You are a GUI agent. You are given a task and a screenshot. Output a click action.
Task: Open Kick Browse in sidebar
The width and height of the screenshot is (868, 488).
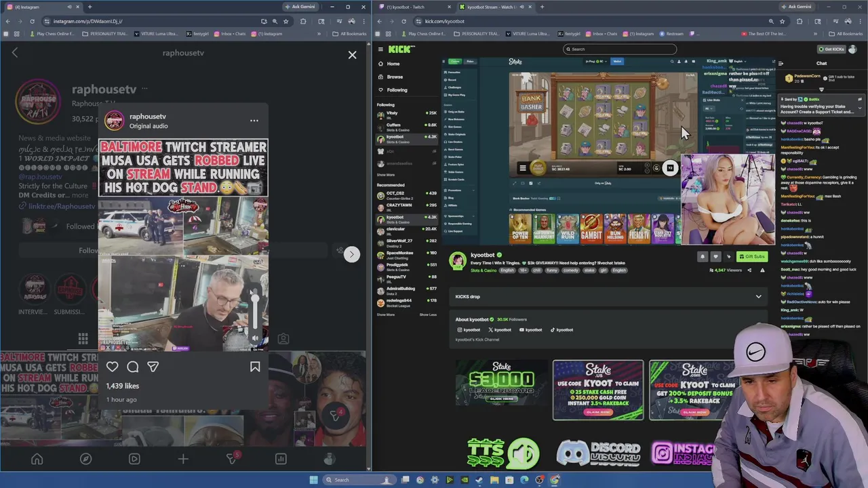click(x=395, y=77)
